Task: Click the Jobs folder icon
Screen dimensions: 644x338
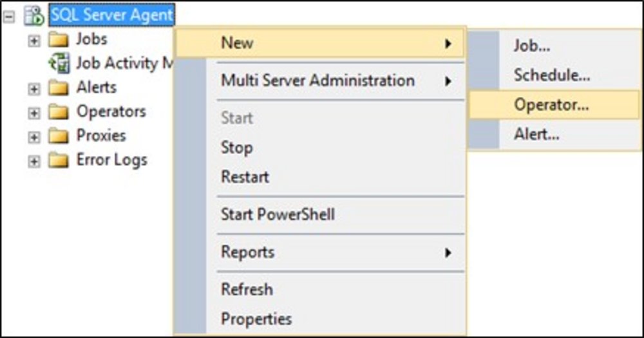Action: pos(59,40)
